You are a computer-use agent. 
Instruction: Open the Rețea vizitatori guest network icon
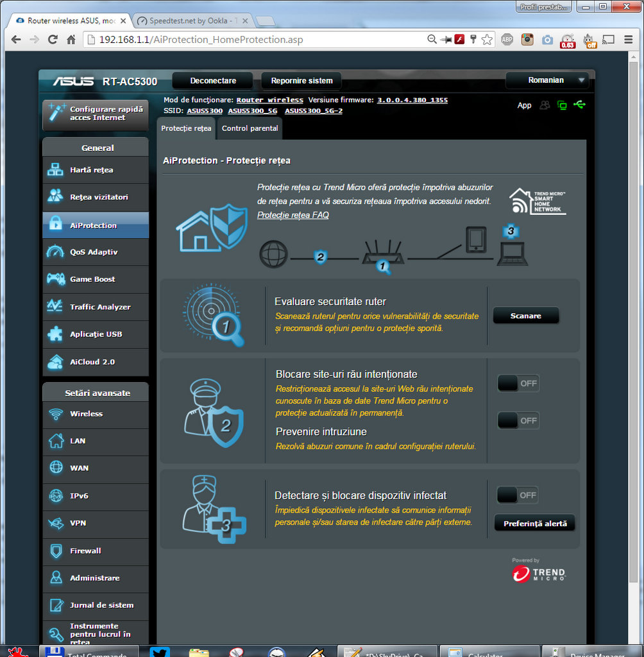tap(55, 196)
